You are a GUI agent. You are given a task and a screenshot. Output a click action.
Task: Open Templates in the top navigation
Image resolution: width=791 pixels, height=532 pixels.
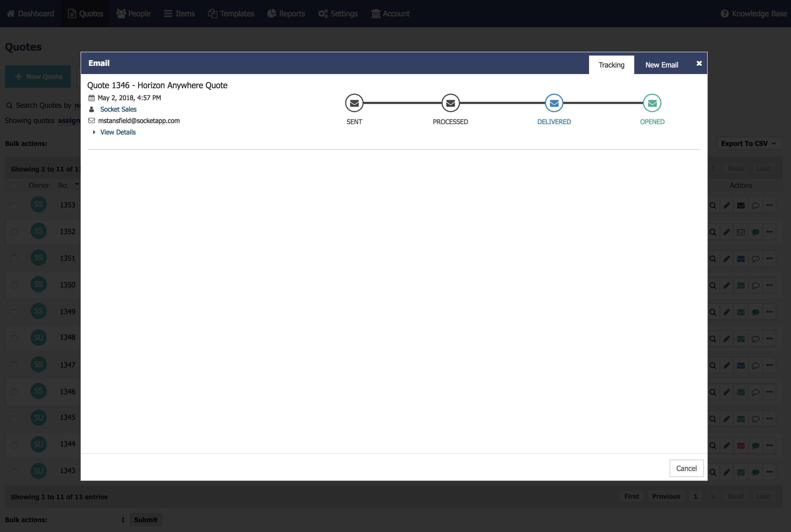point(231,14)
